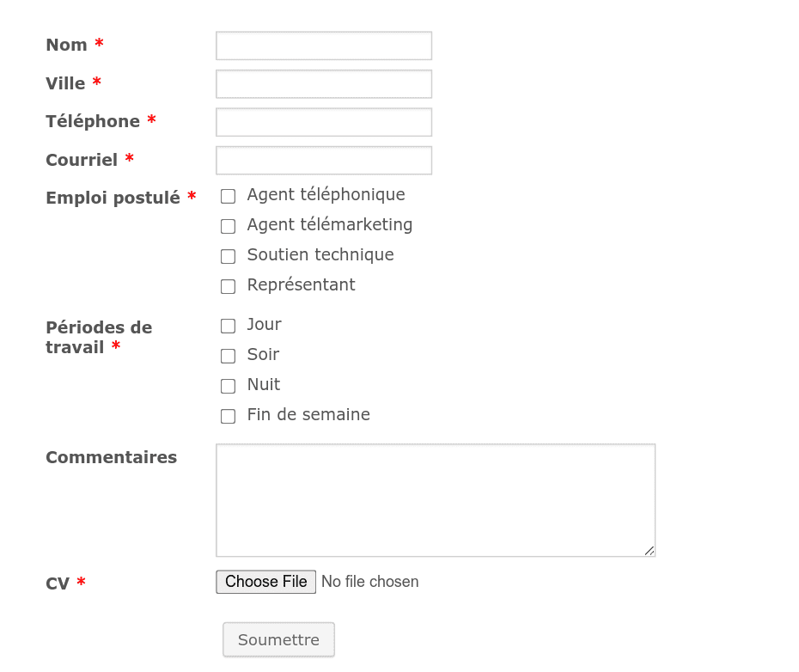The width and height of the screenshot is (799, 672).
Task: Click the No file chosen text
Action: click(370, 582)
